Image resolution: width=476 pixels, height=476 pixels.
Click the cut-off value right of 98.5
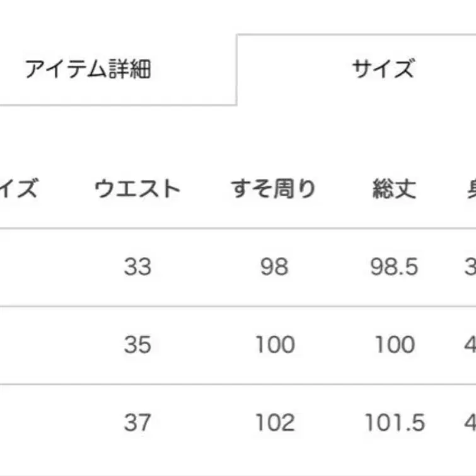click(x=470, y=267)
